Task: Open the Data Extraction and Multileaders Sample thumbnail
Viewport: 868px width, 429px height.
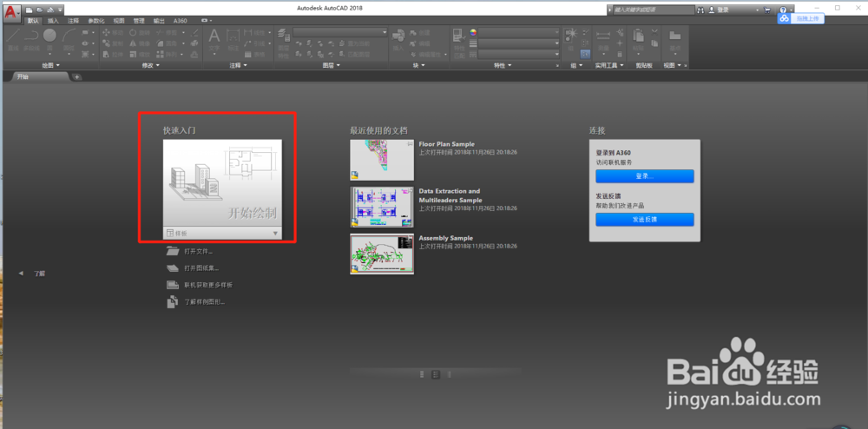Action: pyautogui.click(x=382, y=207)
